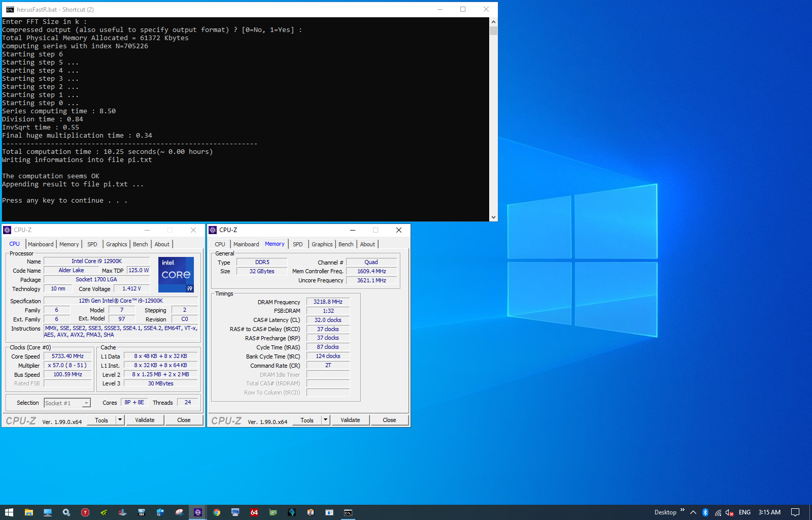Show hidden tray icons with the chevron
This screenshot has width=812, height=520.
[x=693, y=512]
